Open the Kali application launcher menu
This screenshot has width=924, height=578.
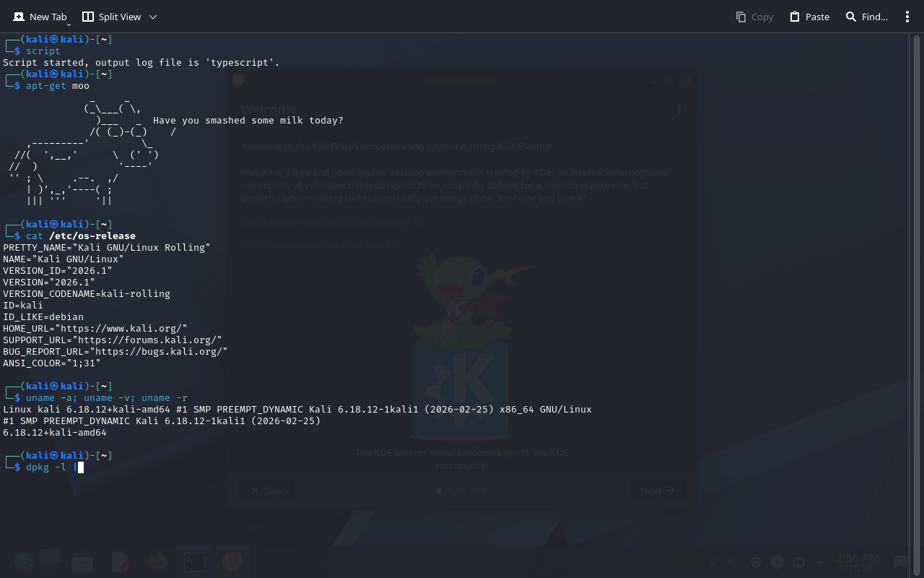23,561
